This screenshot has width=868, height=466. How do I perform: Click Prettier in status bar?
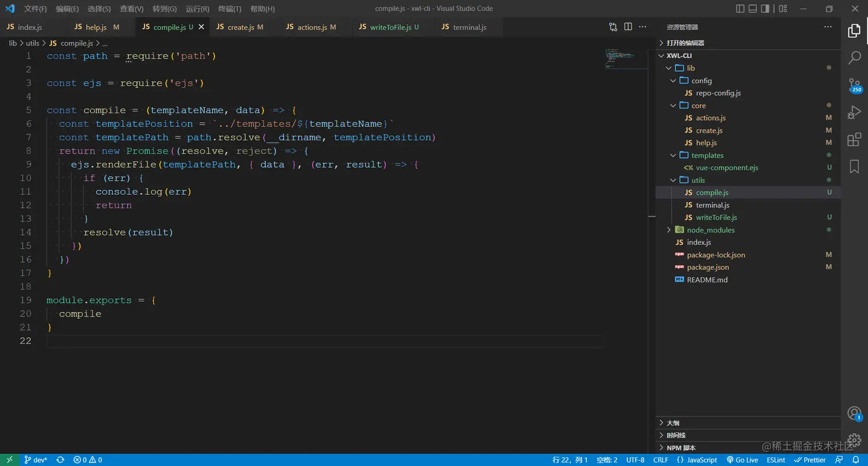tap(809, 460)
